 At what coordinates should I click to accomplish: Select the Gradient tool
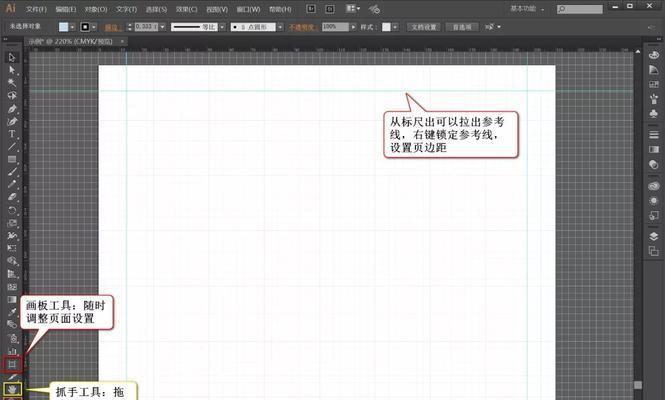pyautogui.click(x=12, y=300)
